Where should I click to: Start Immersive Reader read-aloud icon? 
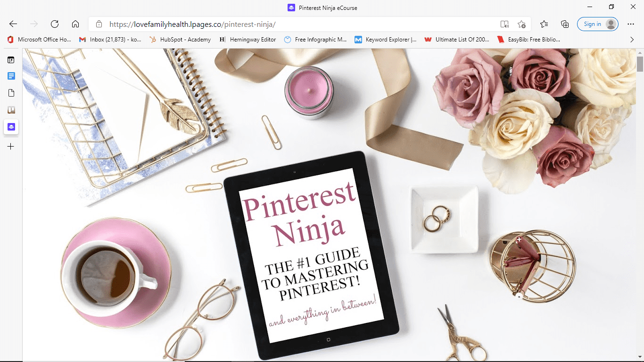(504, 24)
